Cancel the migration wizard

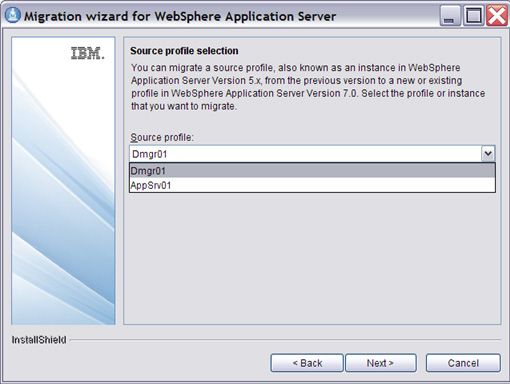click(x=463, y=363)
